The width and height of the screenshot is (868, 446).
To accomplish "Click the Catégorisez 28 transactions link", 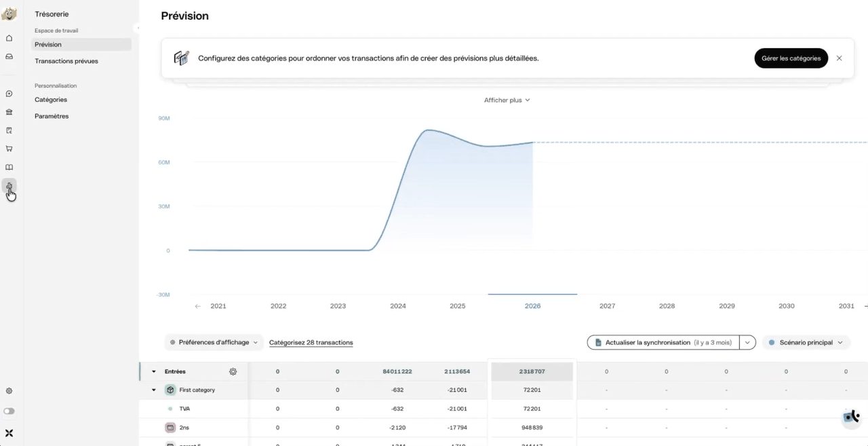I will coord(311,343).
